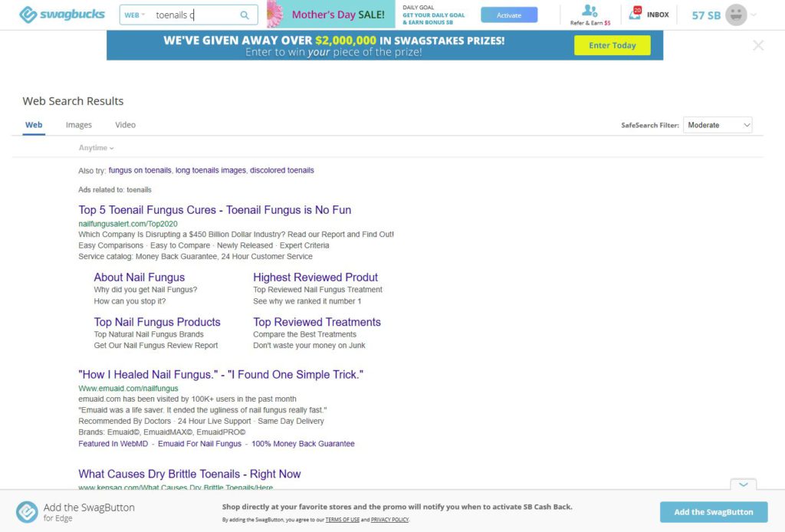Open the PRIVACY POLICY link
This screenshot has height=532, width=785.
(389, 520)
